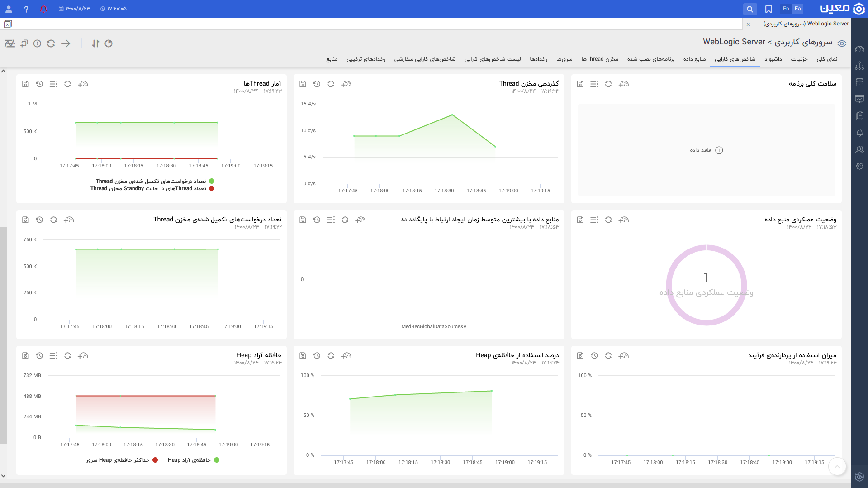Open the لیست شاخص‌های کارایی tab
Screen dimensions: 868x488
[493, 59]
